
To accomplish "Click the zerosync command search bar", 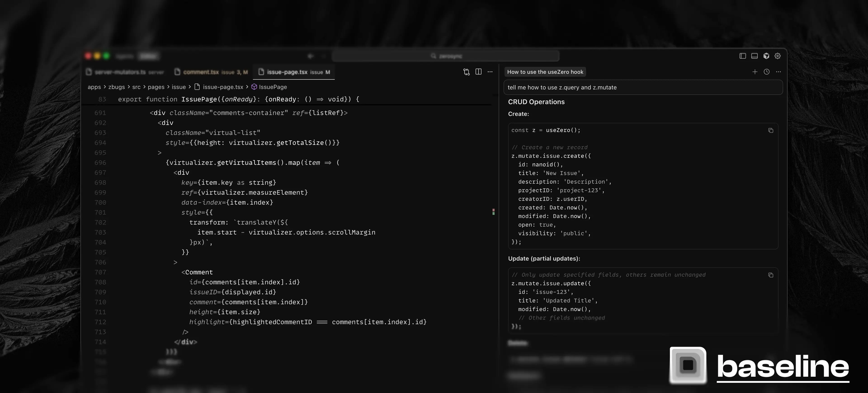I will click(x=446, y=56).
